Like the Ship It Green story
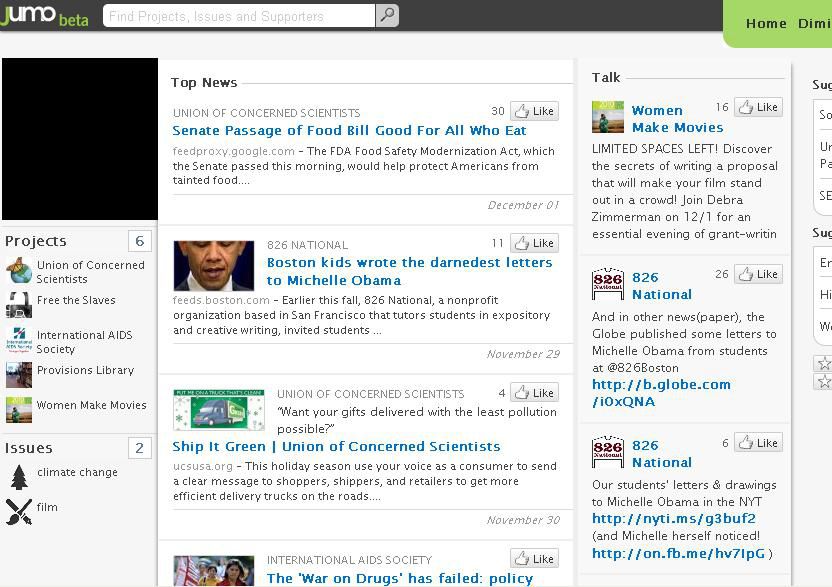 (535, 393)
